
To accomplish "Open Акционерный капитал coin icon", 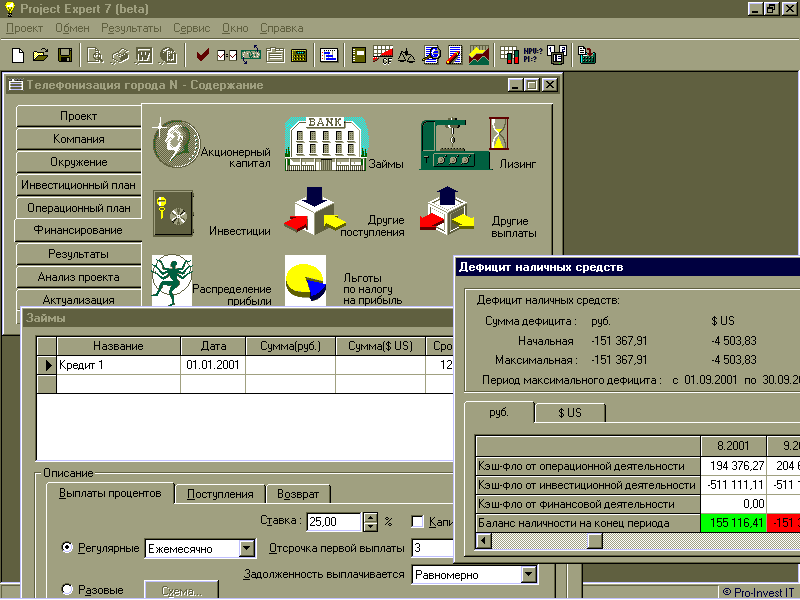I will tap(176, 144).
